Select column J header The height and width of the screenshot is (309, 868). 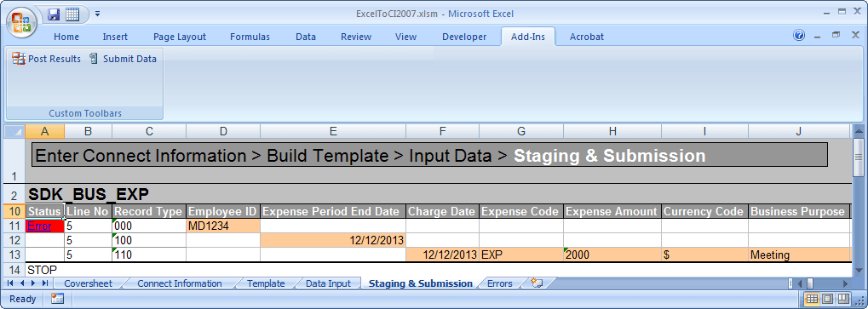tap(799, 132)
